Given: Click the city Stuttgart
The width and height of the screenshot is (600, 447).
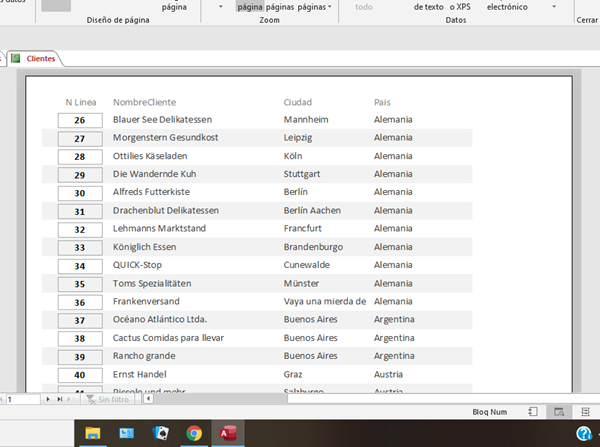Looking at the screenshot, I should [302, 174].
